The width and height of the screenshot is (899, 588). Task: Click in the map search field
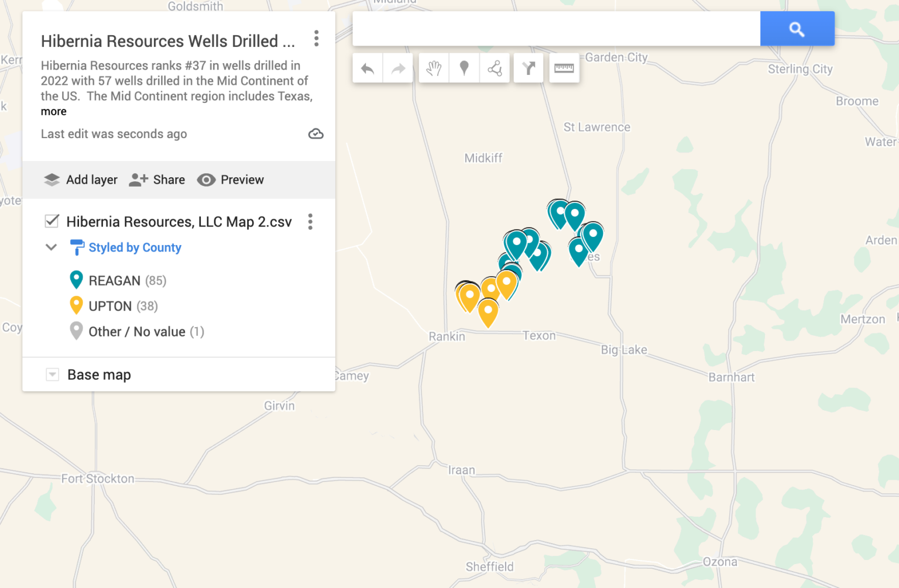pyautogui.click(x=556, y=29)
